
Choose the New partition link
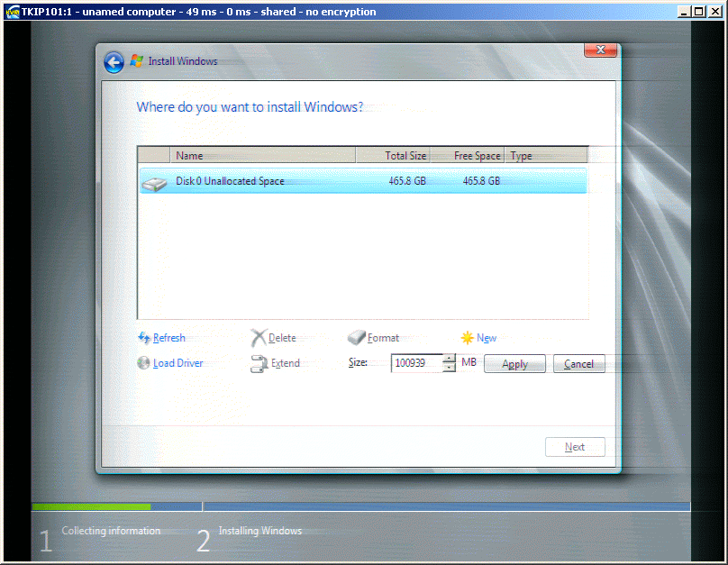(487, 338)
